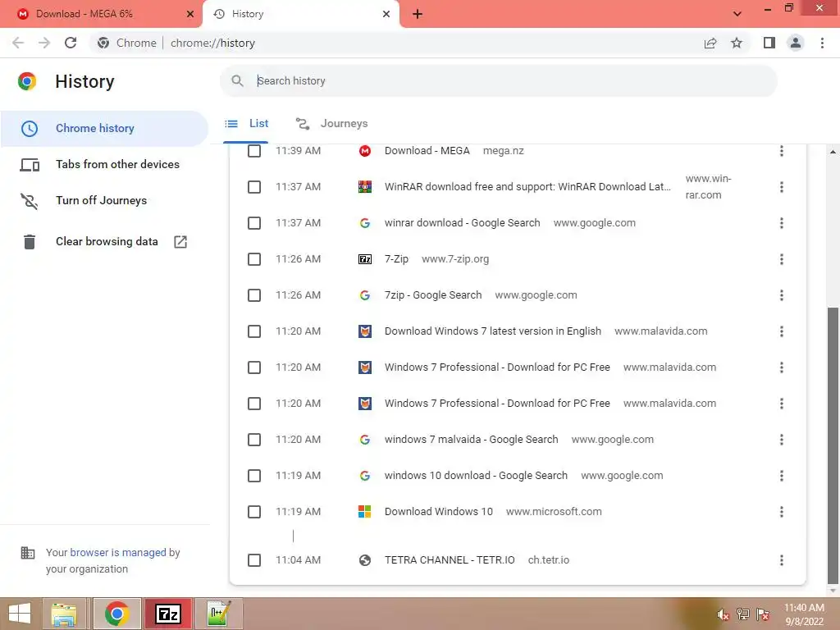Screen dimensions: 840x630
Task: Click the Microsoft favicon for Download Windows 10
Action: [365, 512]
